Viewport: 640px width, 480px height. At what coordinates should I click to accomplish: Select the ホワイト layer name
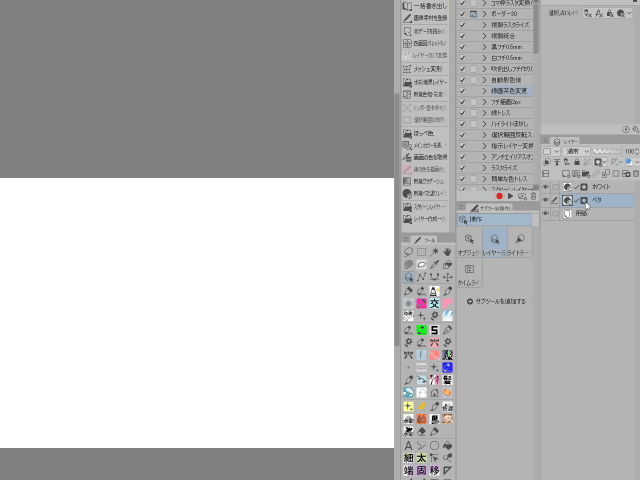click(x=601, y=187)
